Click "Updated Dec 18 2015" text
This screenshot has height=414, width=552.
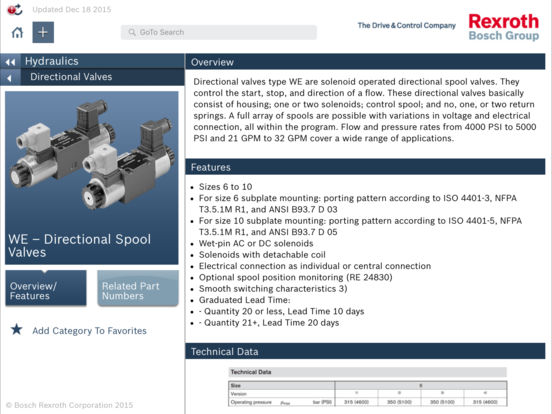71,10
